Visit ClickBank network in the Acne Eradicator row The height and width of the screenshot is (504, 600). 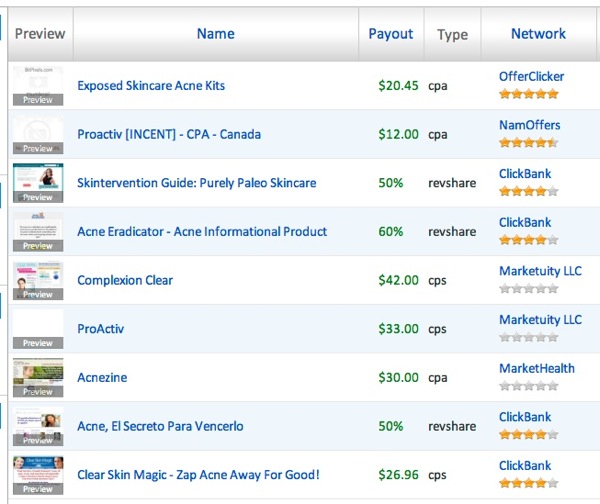(x=525, y=222)
